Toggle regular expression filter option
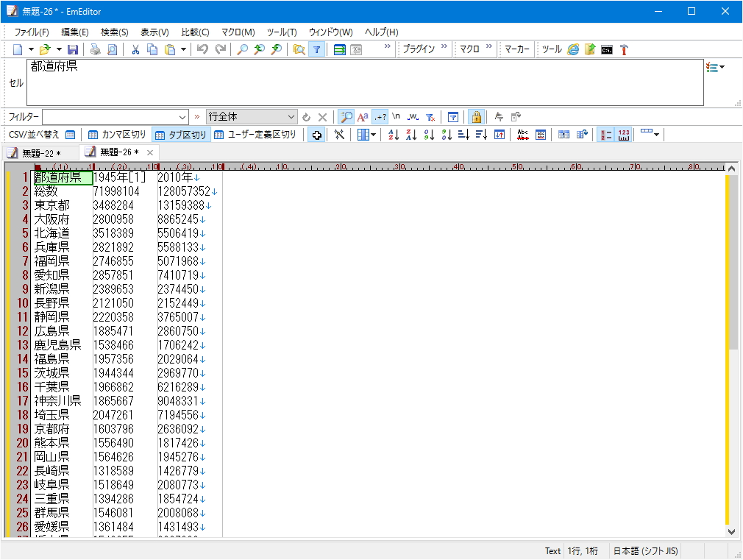 380,117
